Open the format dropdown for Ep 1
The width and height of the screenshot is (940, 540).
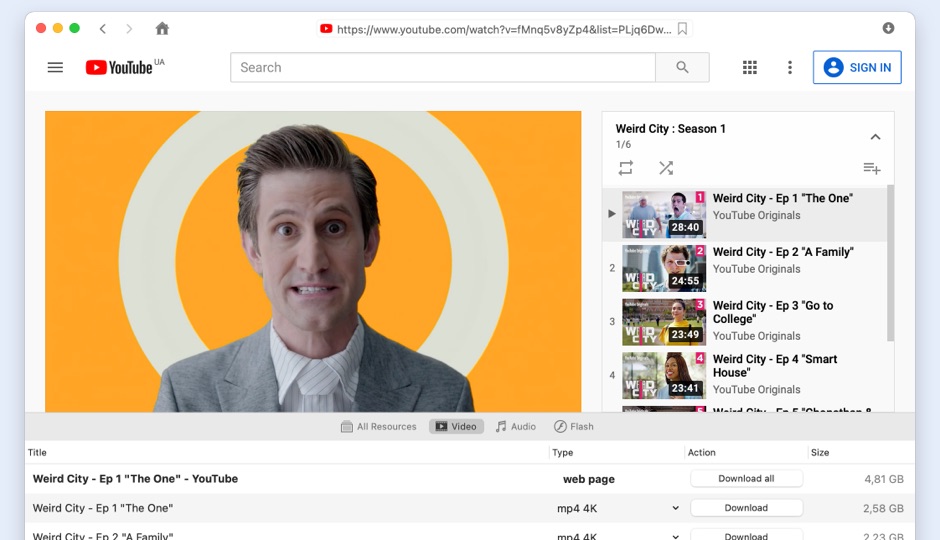676,508
